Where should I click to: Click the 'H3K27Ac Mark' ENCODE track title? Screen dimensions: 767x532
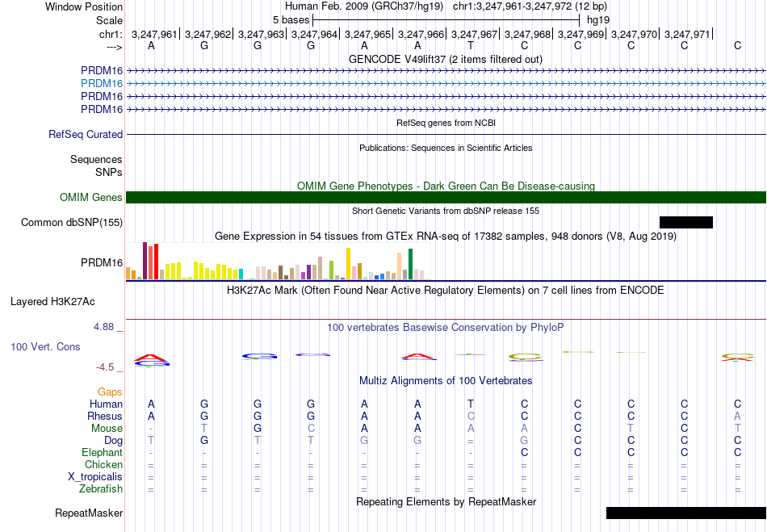[x=446, y=291]
